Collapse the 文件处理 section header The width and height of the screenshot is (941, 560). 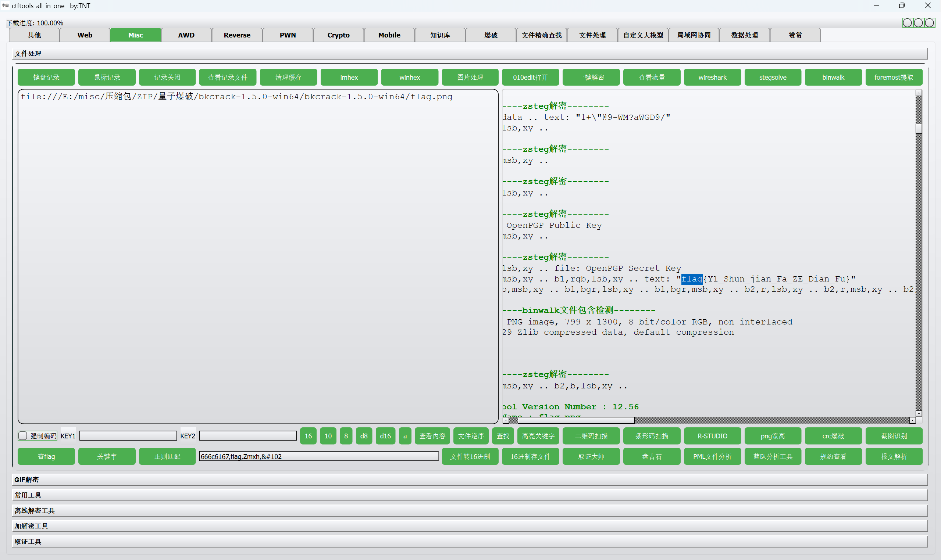[x=470, y=54]
